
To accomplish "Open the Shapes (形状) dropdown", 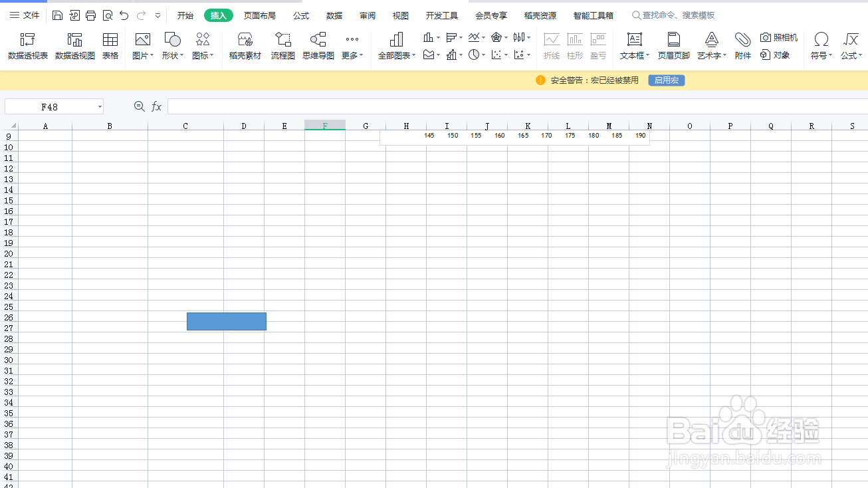I will point(173,47).
